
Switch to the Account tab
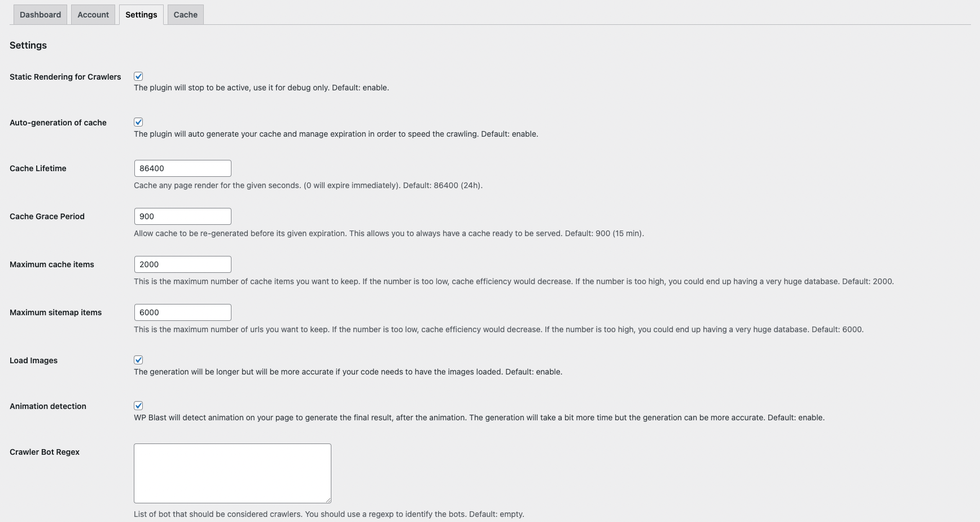[93, 15]
